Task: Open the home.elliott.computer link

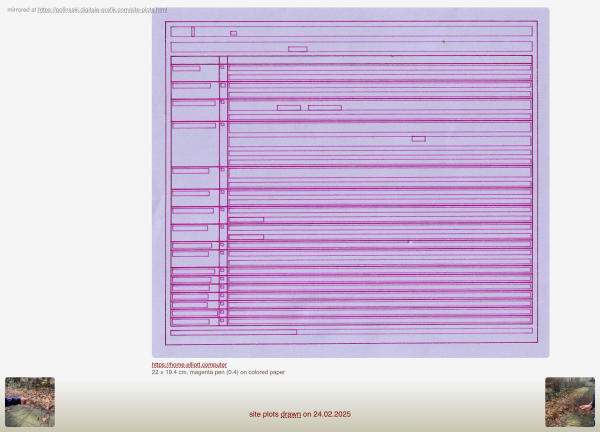Action: [189, 365]
